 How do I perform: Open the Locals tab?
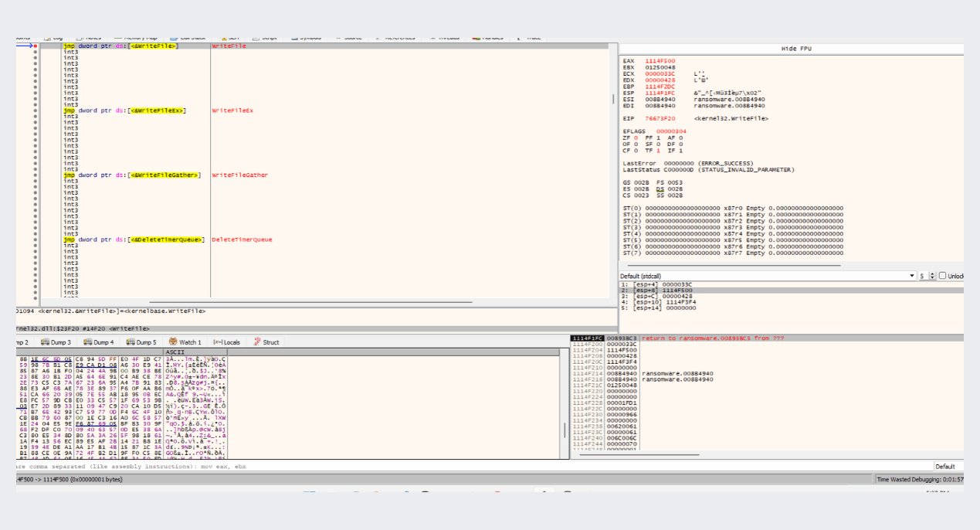[227, 342]
